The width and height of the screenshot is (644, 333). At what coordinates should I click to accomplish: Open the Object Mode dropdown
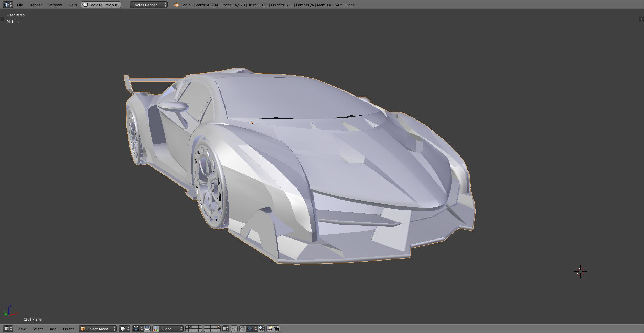(98, 329)
